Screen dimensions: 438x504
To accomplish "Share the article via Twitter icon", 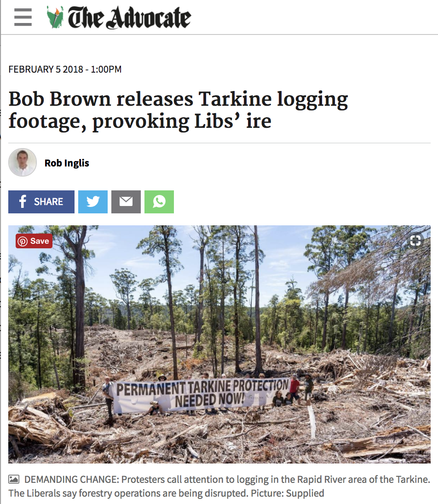I will pyautogui.click(x=93, y=202).
